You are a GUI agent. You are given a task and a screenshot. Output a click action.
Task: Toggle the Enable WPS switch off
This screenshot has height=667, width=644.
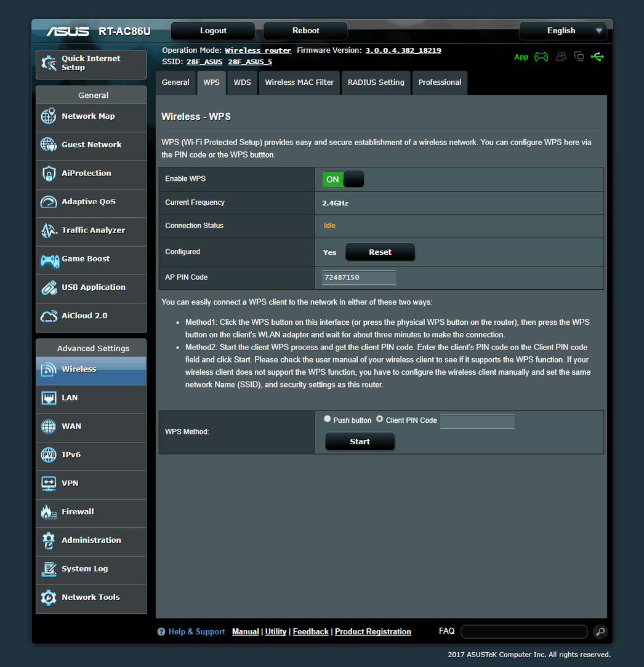[x=343, y=179]
